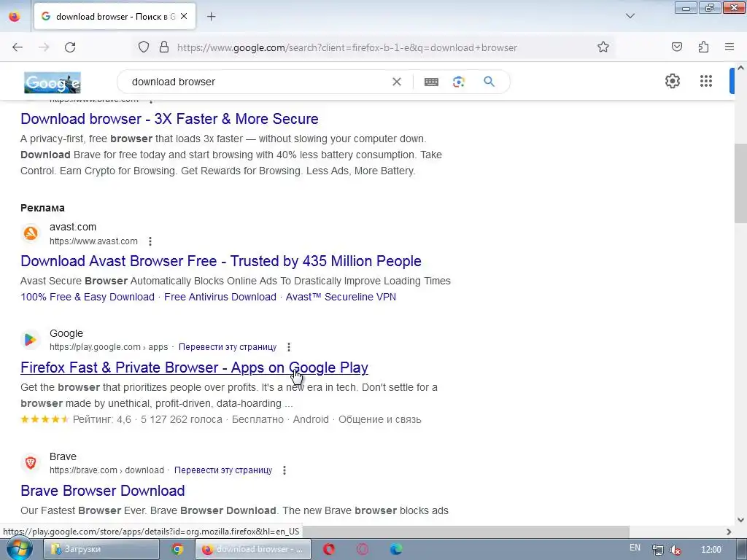Open the Firefox hamburger application menu

pos(729,47)
